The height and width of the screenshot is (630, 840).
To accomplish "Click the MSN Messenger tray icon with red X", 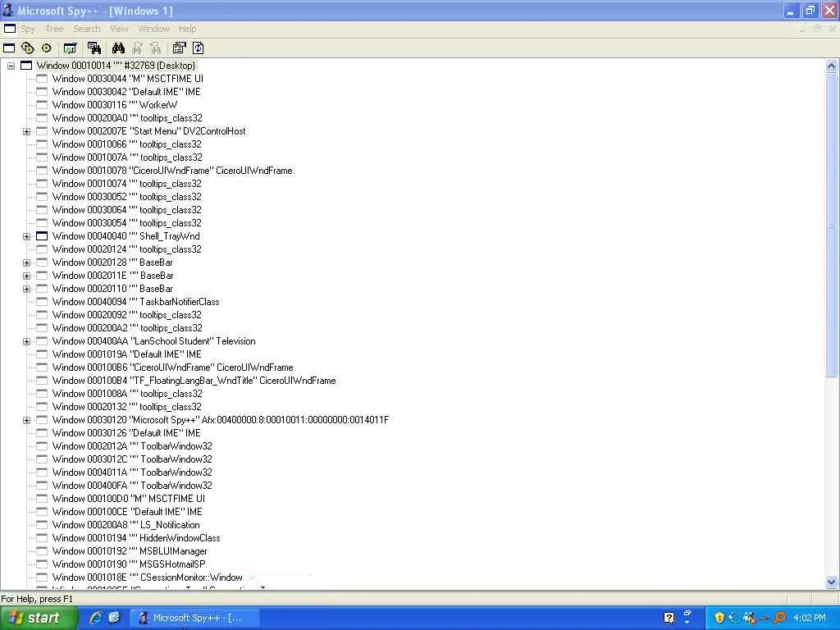I will pos(749,618).
